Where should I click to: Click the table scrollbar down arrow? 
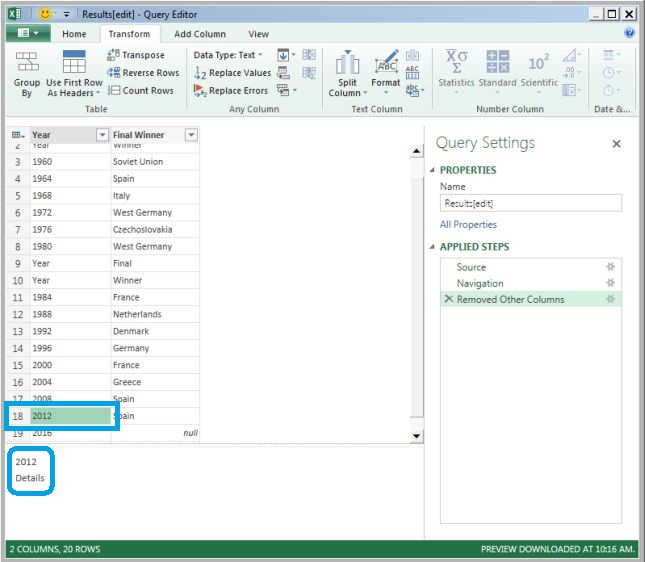[x=417, y=437]
